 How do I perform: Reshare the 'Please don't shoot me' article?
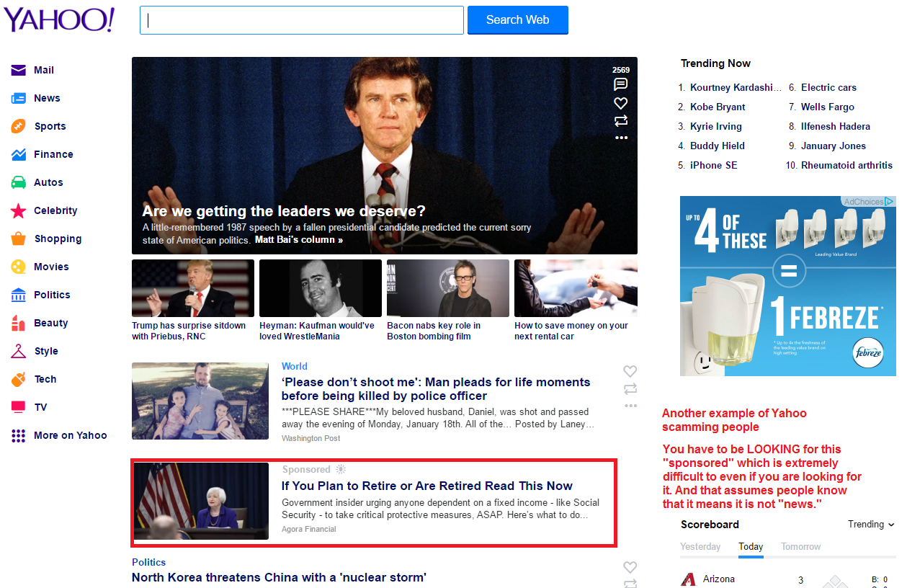tap(630, 389)
